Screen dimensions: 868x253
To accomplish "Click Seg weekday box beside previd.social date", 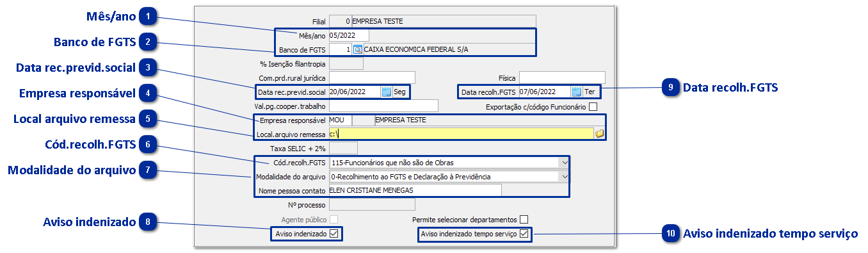I will (400, 92).
